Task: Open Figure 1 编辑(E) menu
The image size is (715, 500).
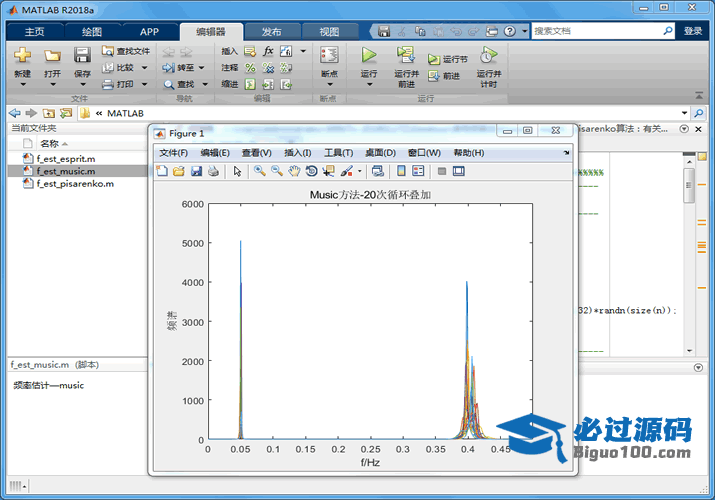Action: coord(215,153)
